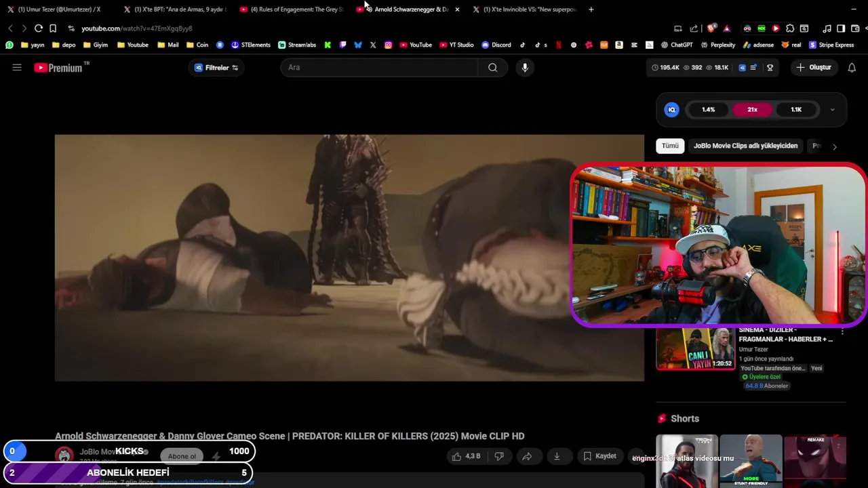Switch to X'te BPT Ana de Armas tab

tap(174, 9)
